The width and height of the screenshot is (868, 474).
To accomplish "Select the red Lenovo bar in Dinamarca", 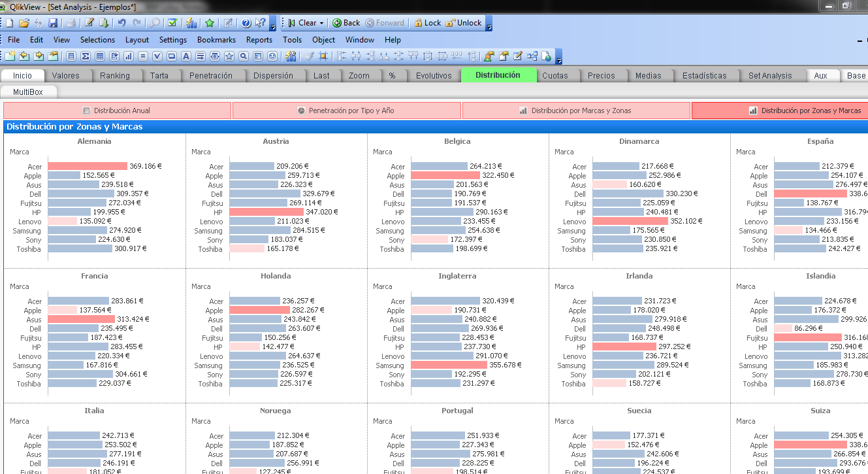I will coord(630,221).
